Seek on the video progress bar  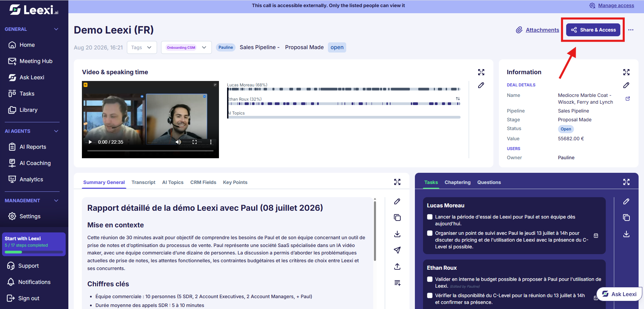pos(150,150)
